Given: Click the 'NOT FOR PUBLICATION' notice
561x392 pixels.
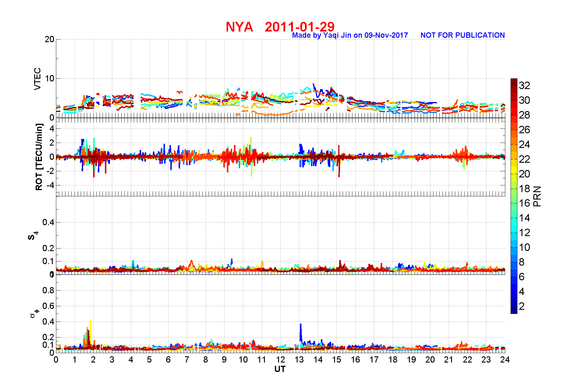Looking at the screenshot, I should [463, 35].
